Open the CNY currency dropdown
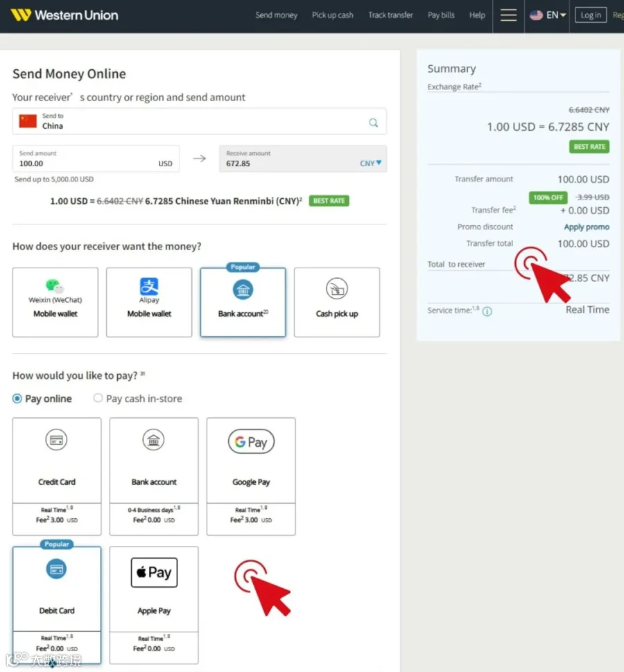Image resolution: width=624 pixels, height=672 pixels. point(370,163)
